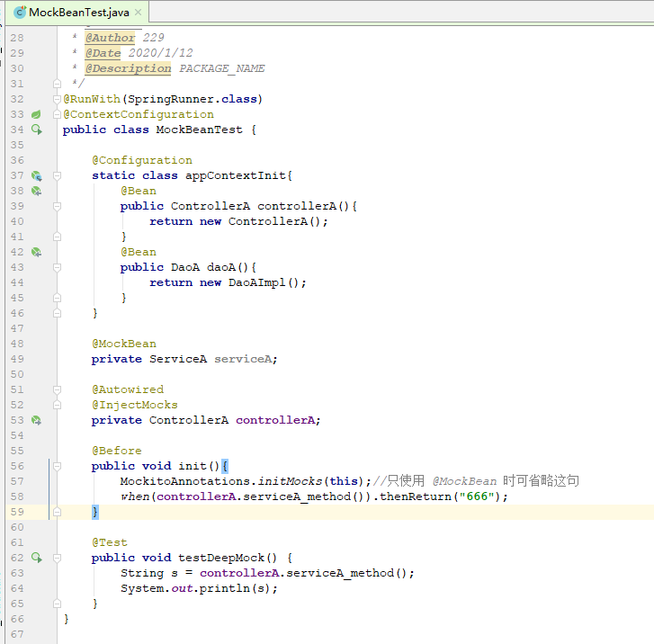
Task: Click the @Date Javadoc tag
Action: coord(103,53)
